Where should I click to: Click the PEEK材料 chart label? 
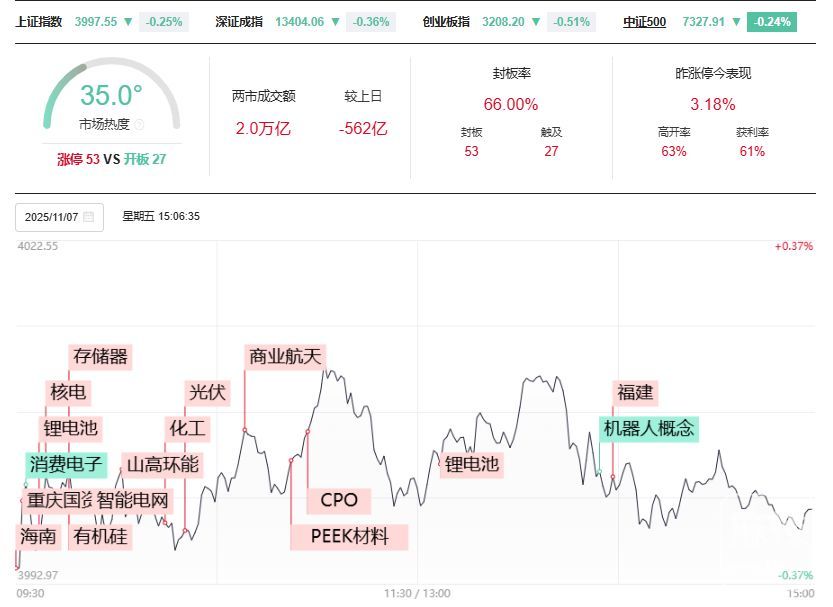tap(349, 536)
